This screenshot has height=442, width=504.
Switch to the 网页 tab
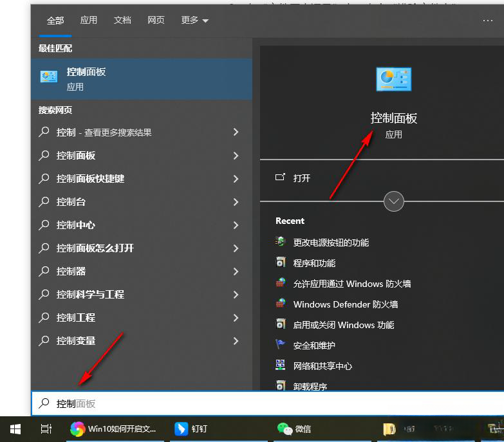pos(156,20)
